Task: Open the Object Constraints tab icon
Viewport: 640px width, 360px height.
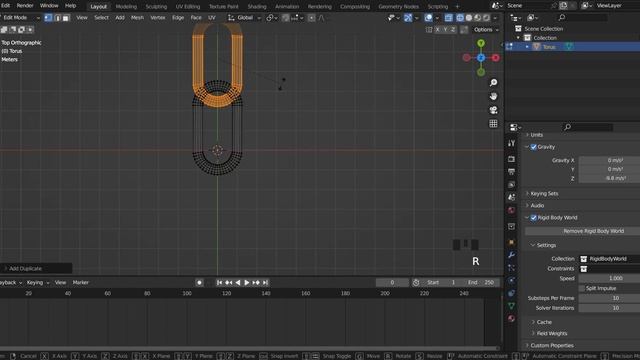Action: point(511,293)
